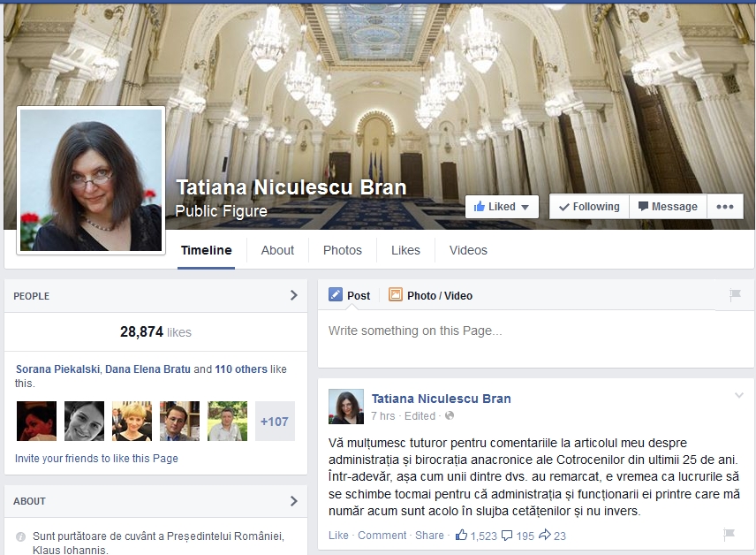Viewport: 756px width, 555px height.
Task: Click the +107 more friends thumbnail
Action: point(274,422)
